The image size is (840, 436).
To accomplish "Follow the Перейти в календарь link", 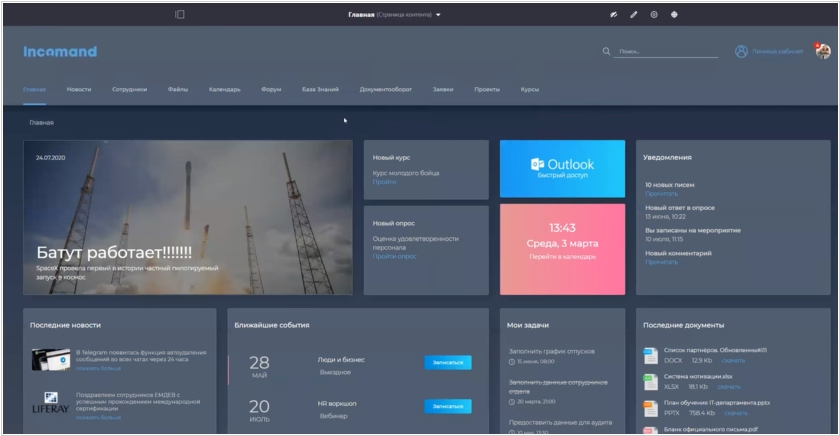I will 562,258.
